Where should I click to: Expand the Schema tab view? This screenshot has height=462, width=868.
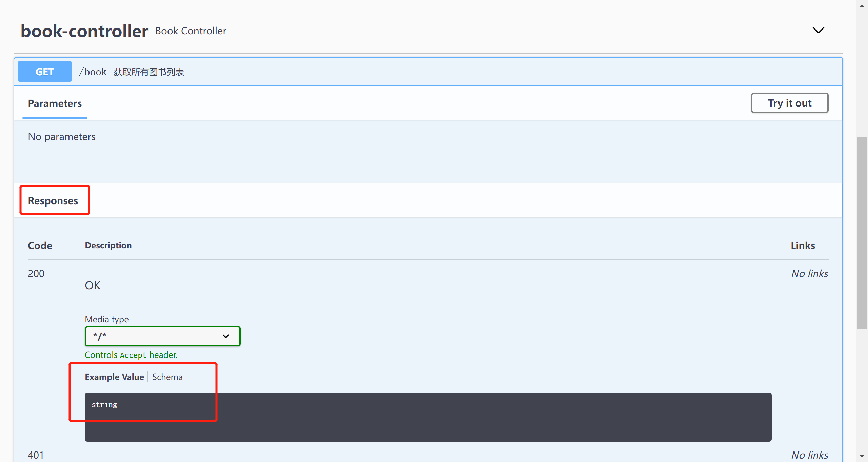click(167, 377)
